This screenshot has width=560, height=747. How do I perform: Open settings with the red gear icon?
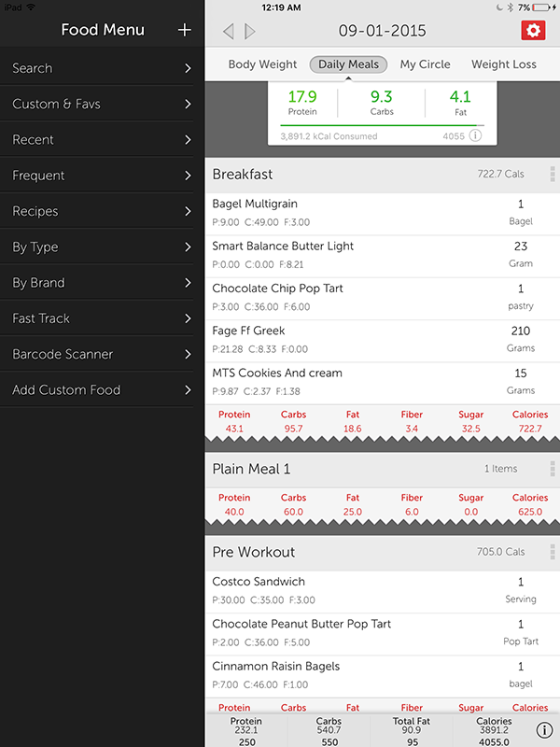(x=532, y=31)
